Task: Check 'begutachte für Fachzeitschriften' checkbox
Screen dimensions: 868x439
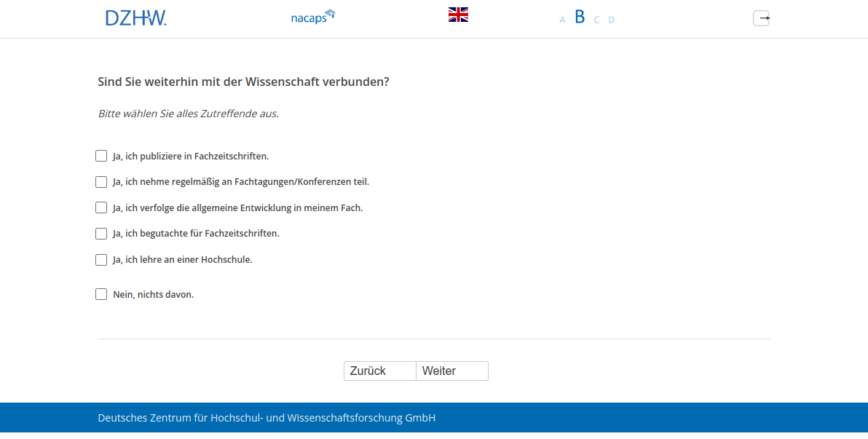Action: pyautogui.click(x=101, y=234)
